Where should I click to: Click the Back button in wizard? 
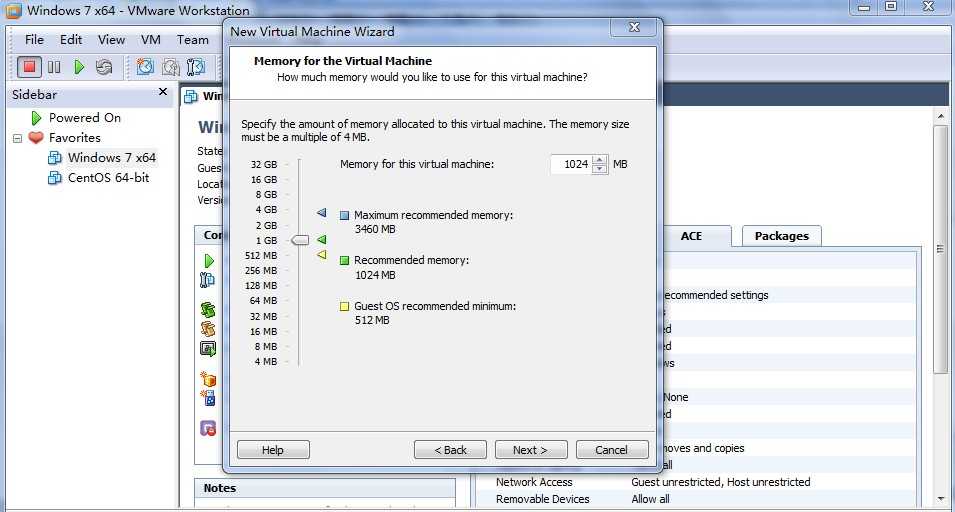(x=450, y=450)
